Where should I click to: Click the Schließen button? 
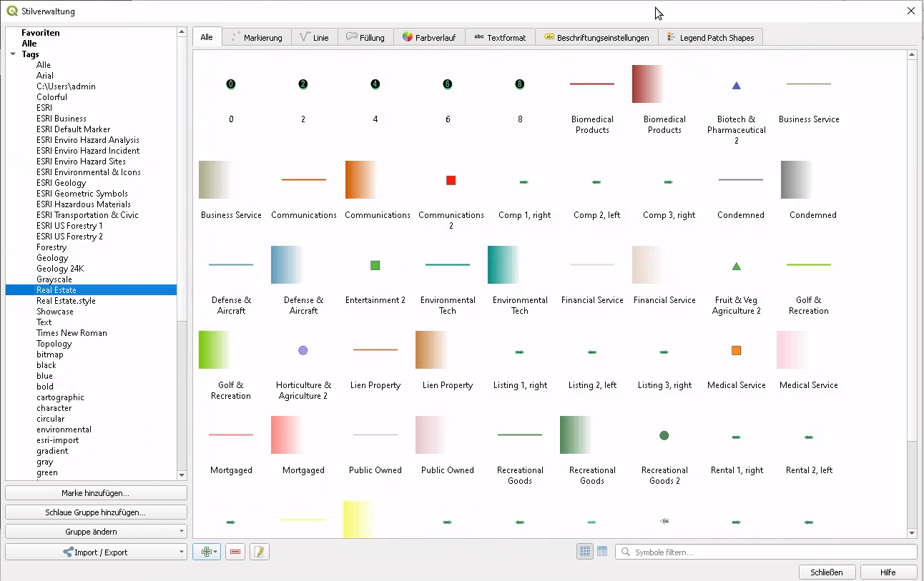tap(827, 572)
